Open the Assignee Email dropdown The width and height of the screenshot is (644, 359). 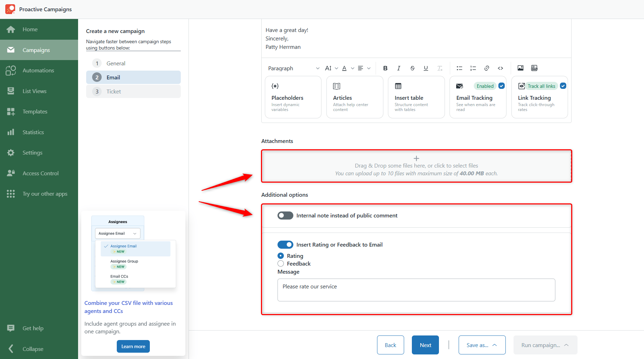point(117,233)
